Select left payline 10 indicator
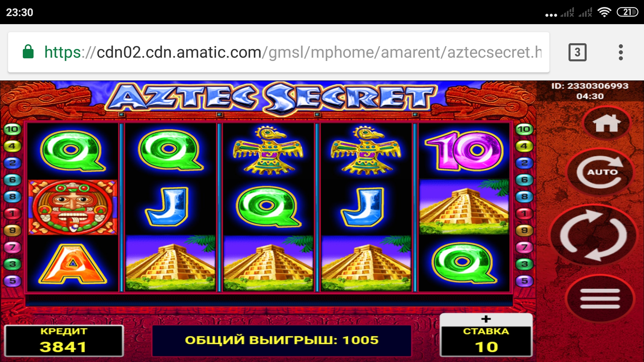Screen dimensions: 644x362 click(12, 129)
